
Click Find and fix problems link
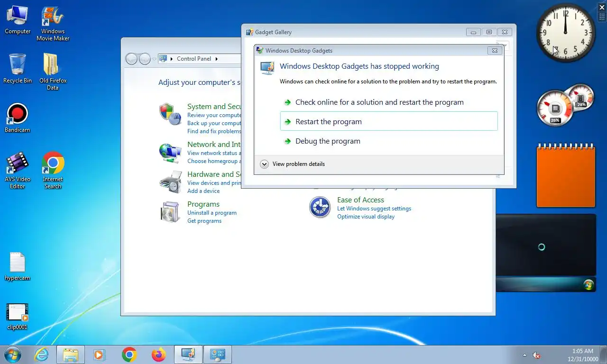click(214, 131)
